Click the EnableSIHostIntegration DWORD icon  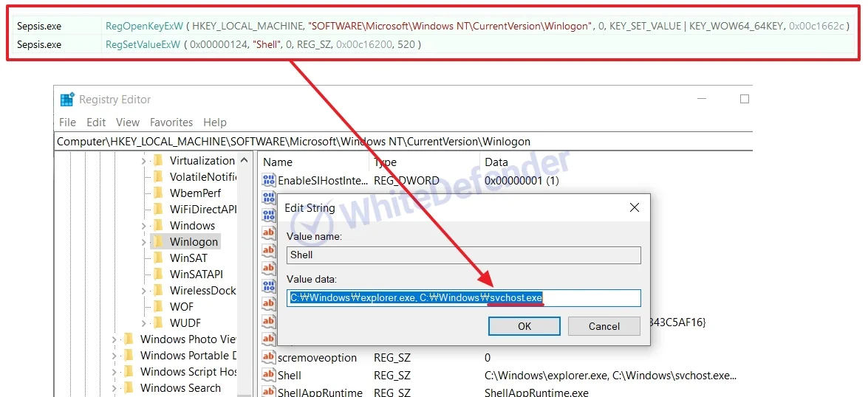coord(269,181)
